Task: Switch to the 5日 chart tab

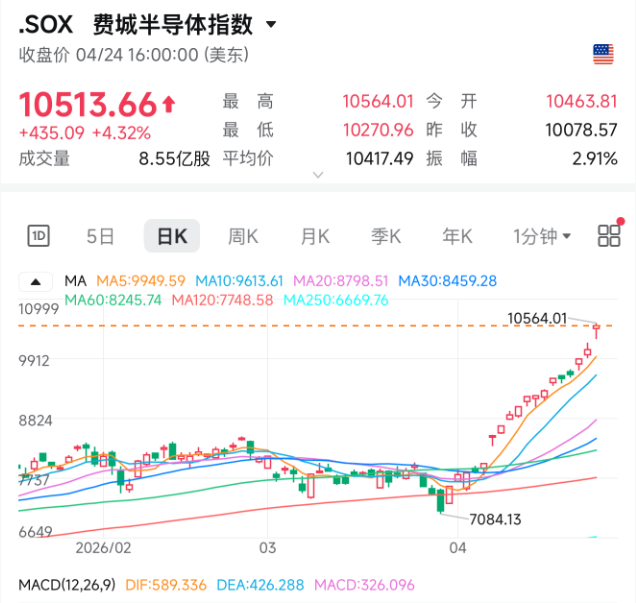Action: 100,236
